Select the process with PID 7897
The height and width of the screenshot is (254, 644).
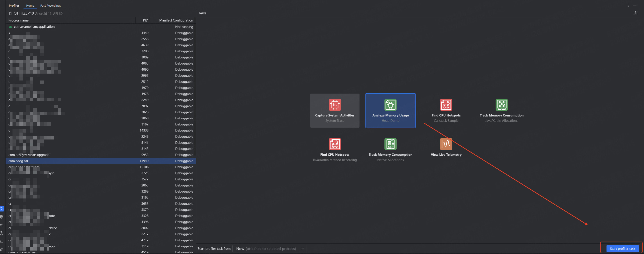click(101, 106)
